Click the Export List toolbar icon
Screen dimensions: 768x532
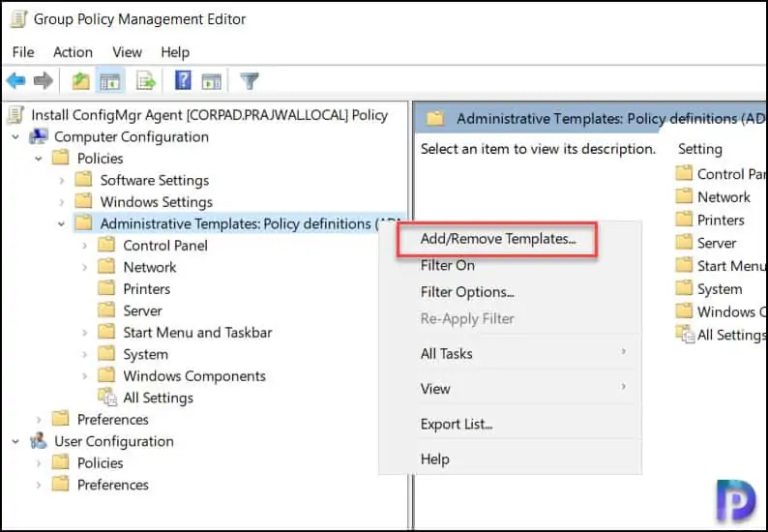click(x=145, y=81)
